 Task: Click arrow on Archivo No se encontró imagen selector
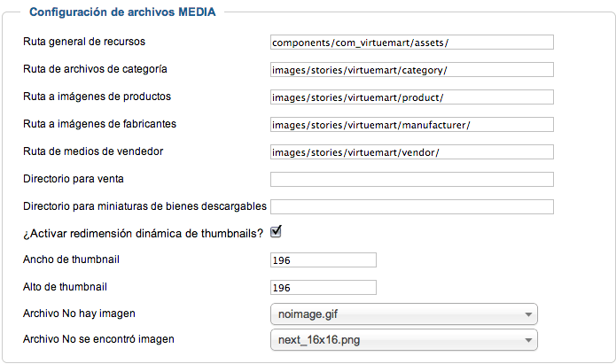(528, 340)
